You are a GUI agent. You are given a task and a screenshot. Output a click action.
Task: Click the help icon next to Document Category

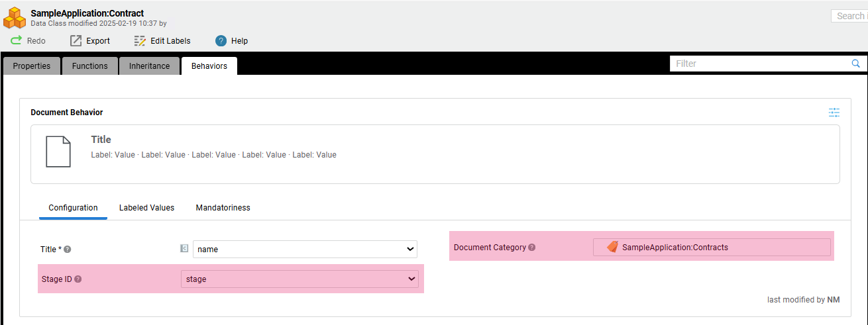(x=532, y=248)
